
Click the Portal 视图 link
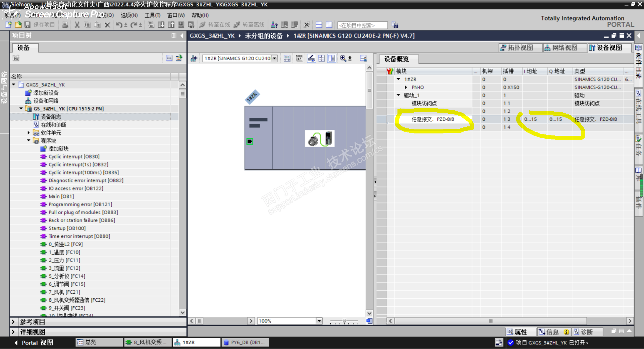(x=34, y=343)
